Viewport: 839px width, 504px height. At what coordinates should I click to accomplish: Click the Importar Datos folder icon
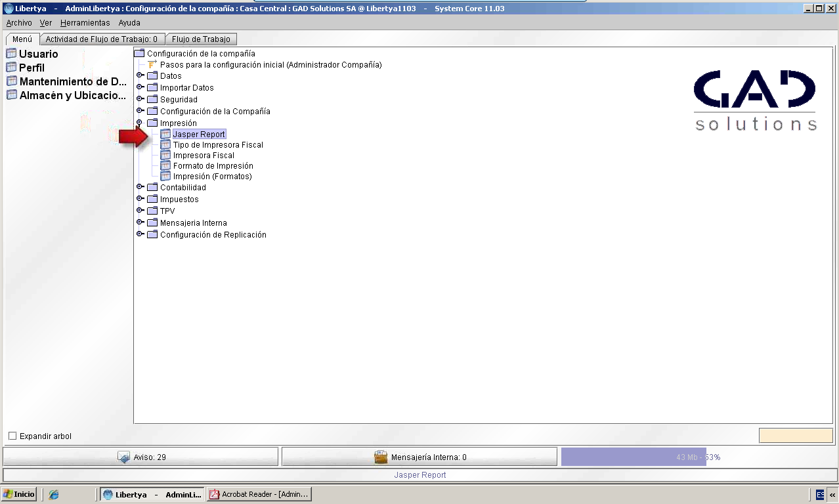[x=152, y=88]
